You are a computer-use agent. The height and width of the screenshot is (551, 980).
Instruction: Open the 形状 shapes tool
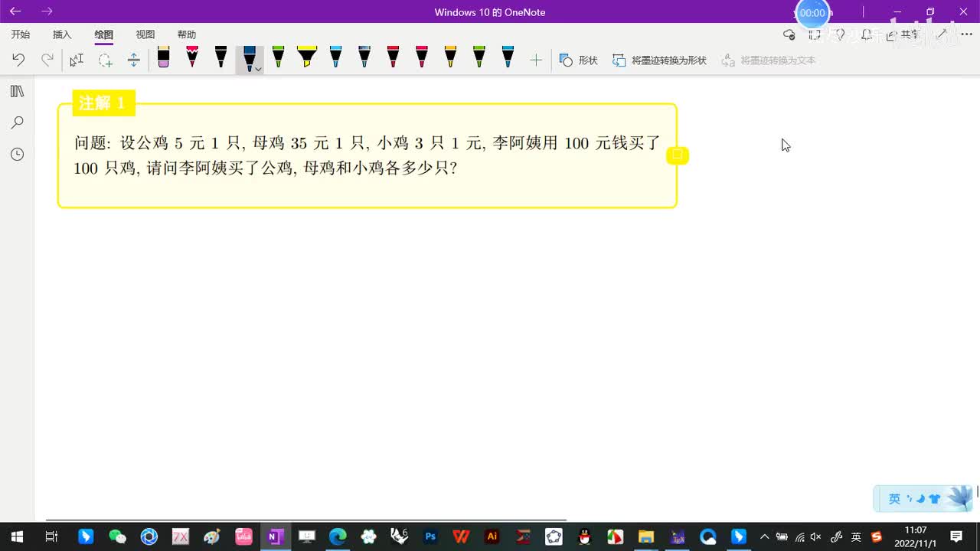578,60
